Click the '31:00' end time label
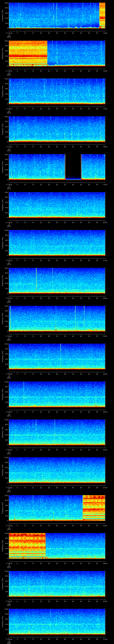This screenshot has width=114, height=644. (105, 639)
